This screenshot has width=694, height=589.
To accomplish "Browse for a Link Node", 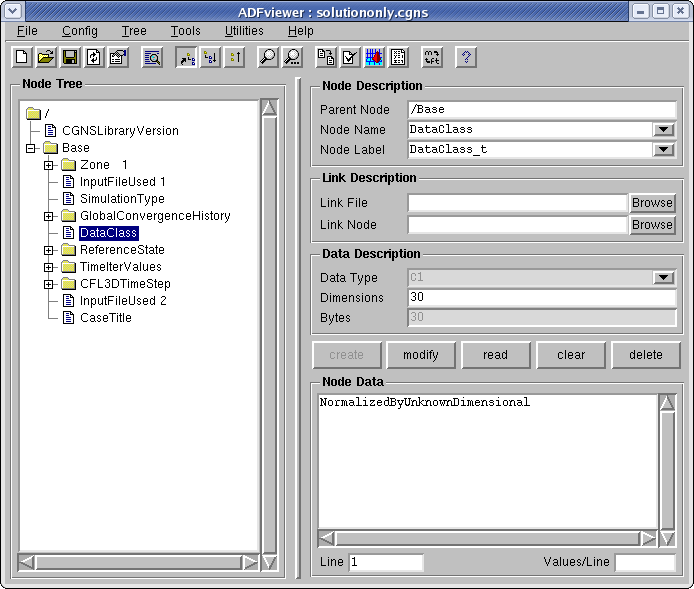I will (x=652, y=225).
